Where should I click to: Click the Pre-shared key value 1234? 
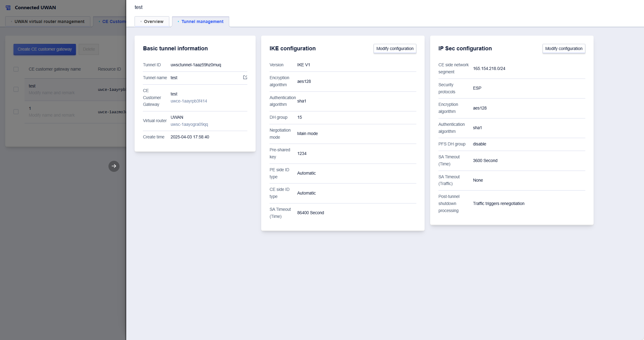(x=302, y=153)
